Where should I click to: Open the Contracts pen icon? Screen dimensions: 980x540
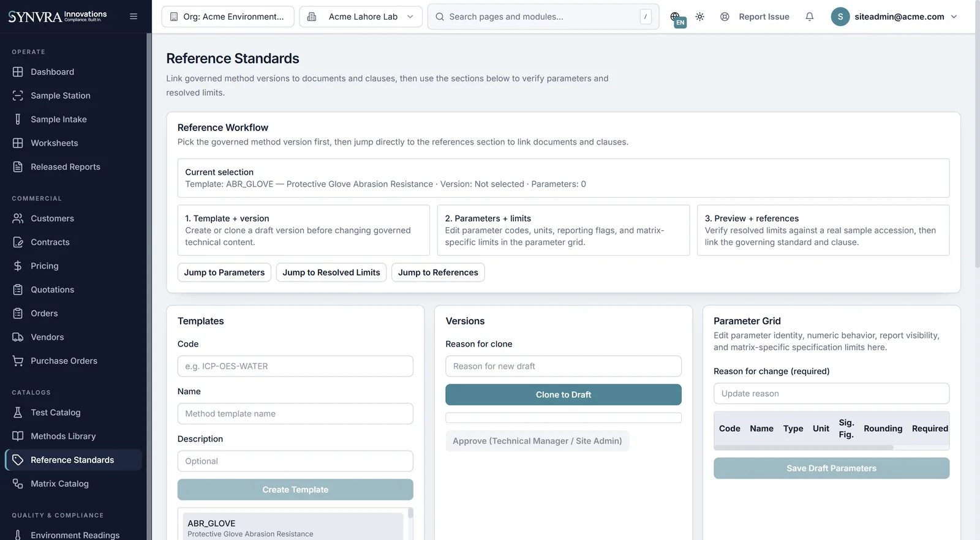click(x=18, y=242)
